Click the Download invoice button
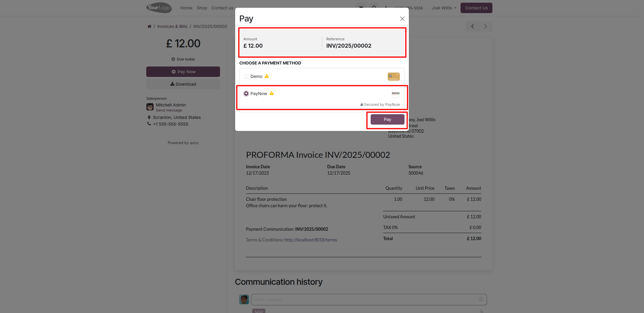 183,84
